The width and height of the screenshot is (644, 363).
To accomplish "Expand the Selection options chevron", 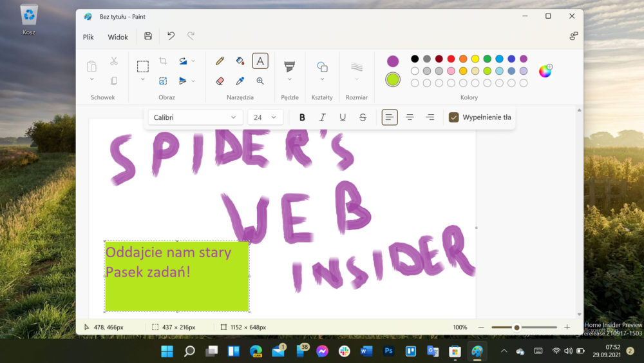I will pos(142,79).
